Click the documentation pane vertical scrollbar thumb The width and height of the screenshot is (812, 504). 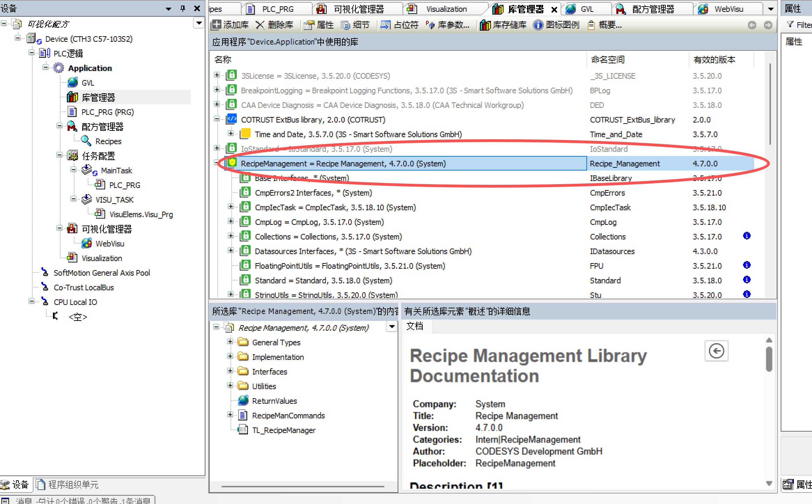(769, 359)
